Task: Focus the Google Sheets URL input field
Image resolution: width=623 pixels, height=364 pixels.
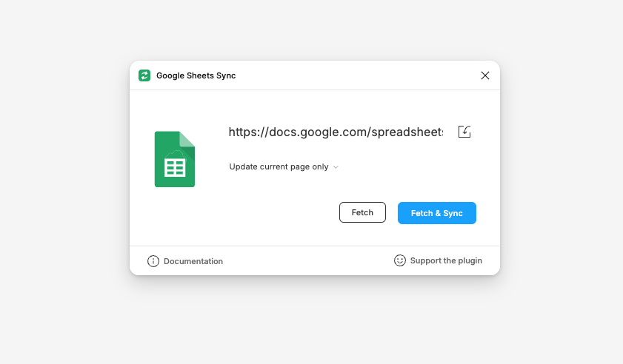Action: tap(336, 132)
